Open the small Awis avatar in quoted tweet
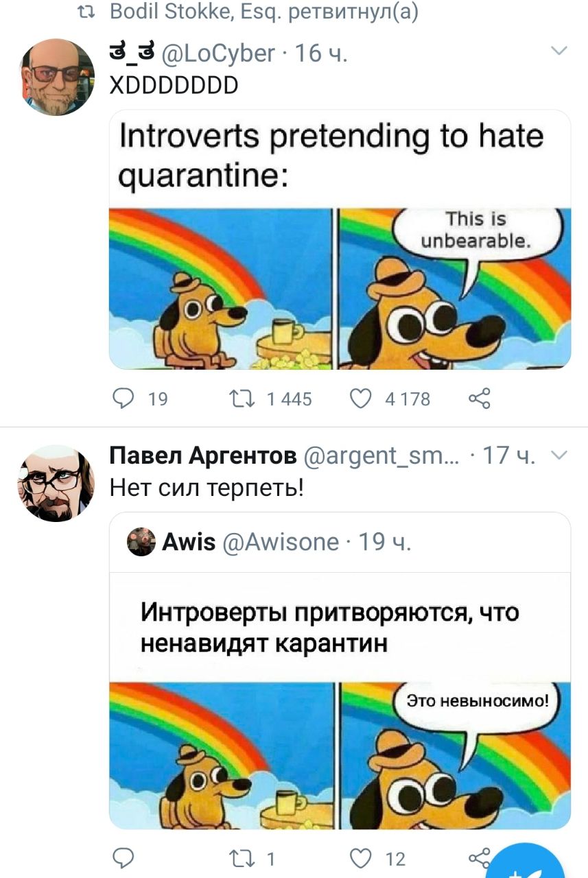This screenshot has height=878, width=588. click(x=141, y=542)
